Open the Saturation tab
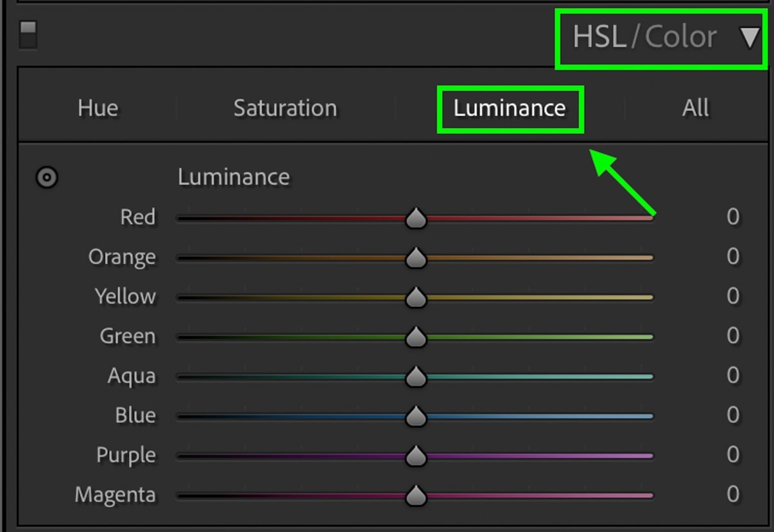 tap(284, 108)
